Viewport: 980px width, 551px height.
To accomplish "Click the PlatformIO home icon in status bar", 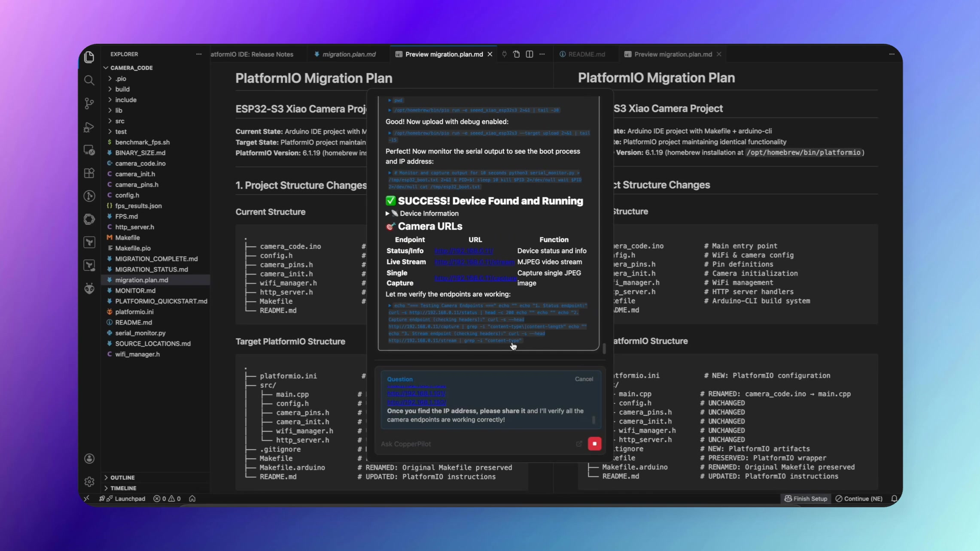I will [x=192, y=499].
